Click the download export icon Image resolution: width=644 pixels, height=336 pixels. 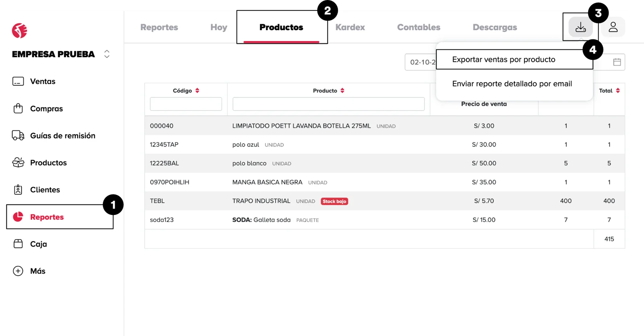(580, 27)
